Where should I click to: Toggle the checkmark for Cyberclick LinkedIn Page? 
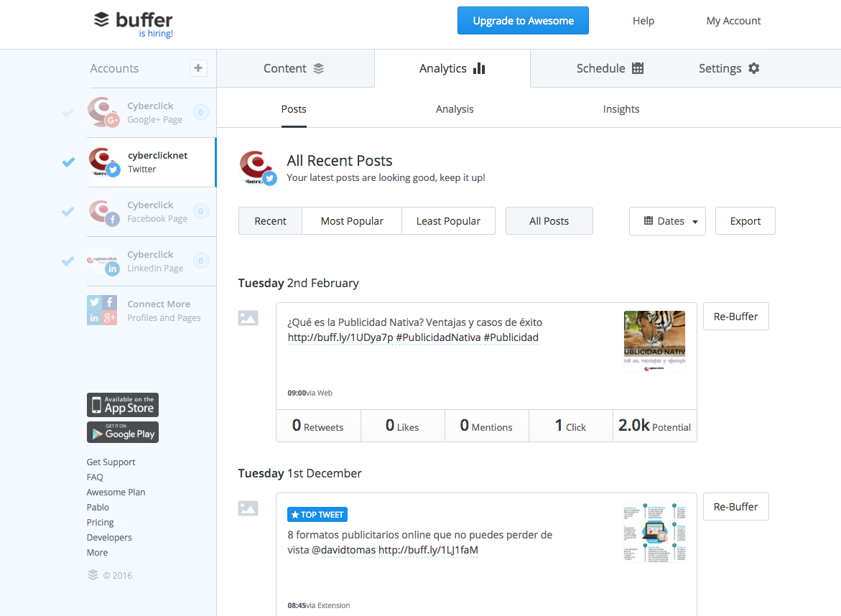[x=68, y=261]
